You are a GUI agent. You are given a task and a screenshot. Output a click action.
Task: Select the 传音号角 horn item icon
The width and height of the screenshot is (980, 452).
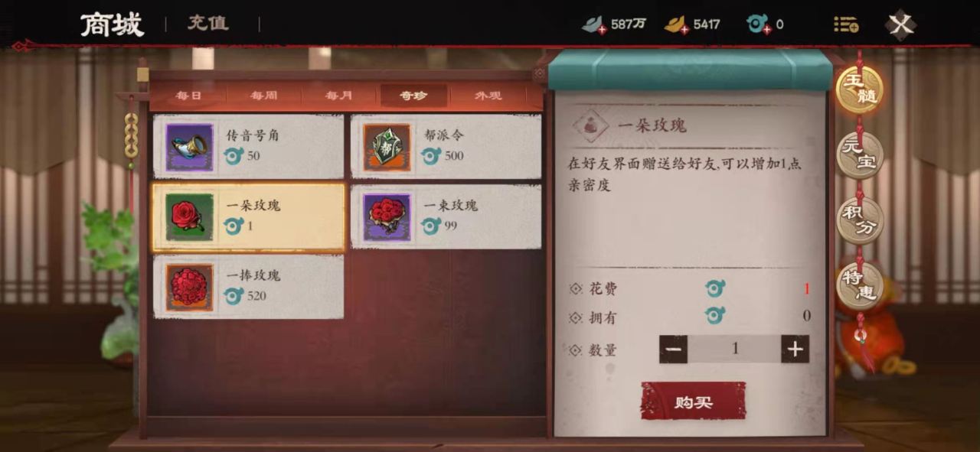pos(189,147)
